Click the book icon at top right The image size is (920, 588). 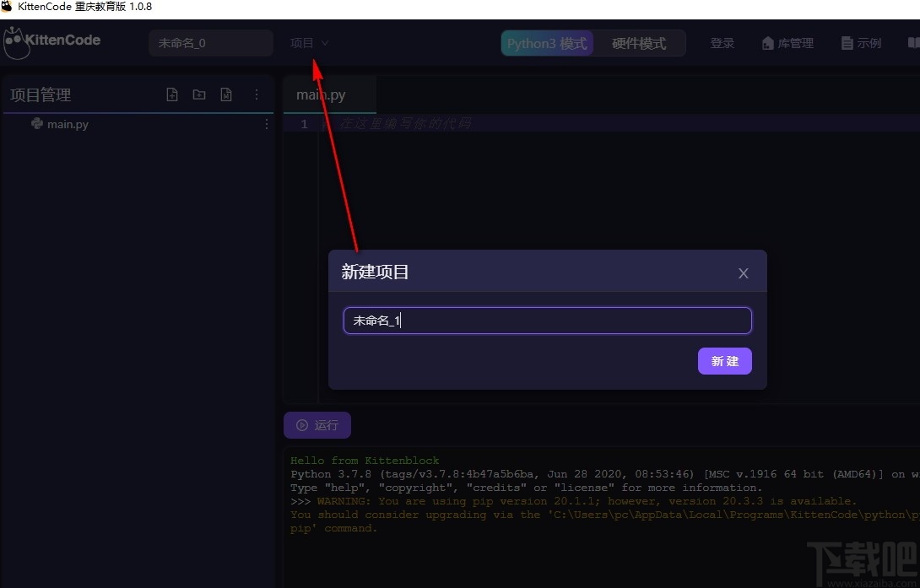click(914, 42)
